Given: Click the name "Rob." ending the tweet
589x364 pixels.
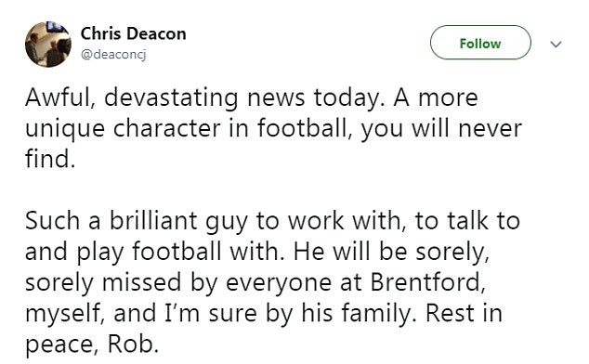Looking at the screenshot, I should coord(133,344).
